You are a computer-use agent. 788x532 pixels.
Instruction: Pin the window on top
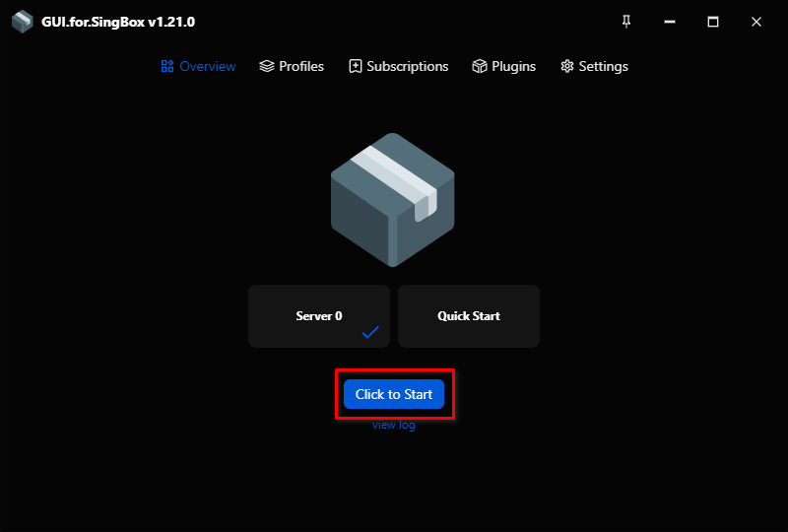(x=626, y=22)
